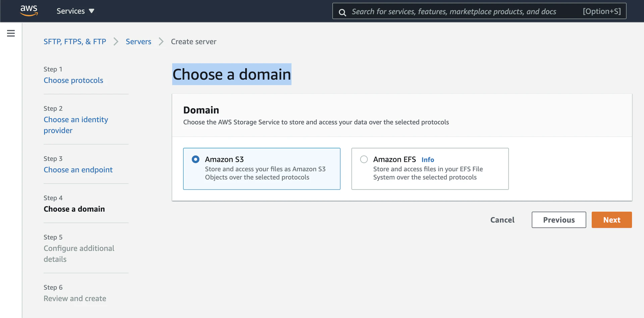Image resolution: width=644 pixels, height=318 pixels.
Task: Select the Amazon S3 radio button
Action: click(x=196, y=159)
